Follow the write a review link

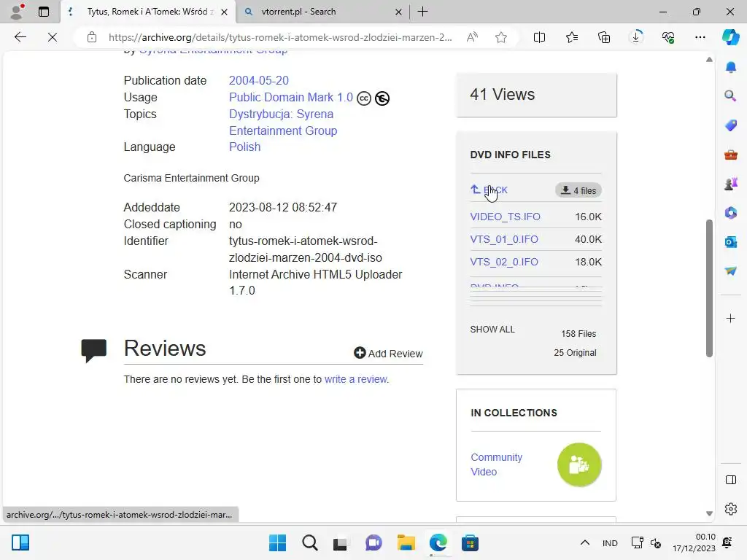click(x=356, y=379)
